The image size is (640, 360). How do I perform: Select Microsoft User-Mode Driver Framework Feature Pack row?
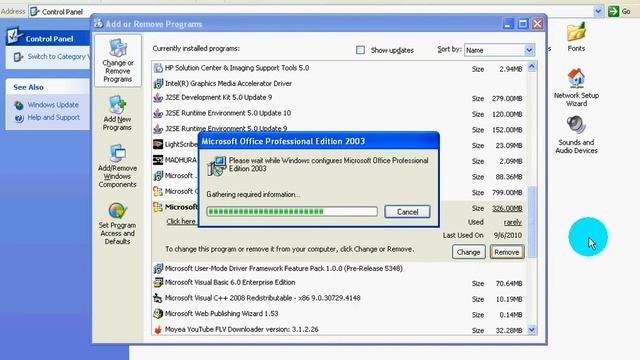(x=339, y=269)
